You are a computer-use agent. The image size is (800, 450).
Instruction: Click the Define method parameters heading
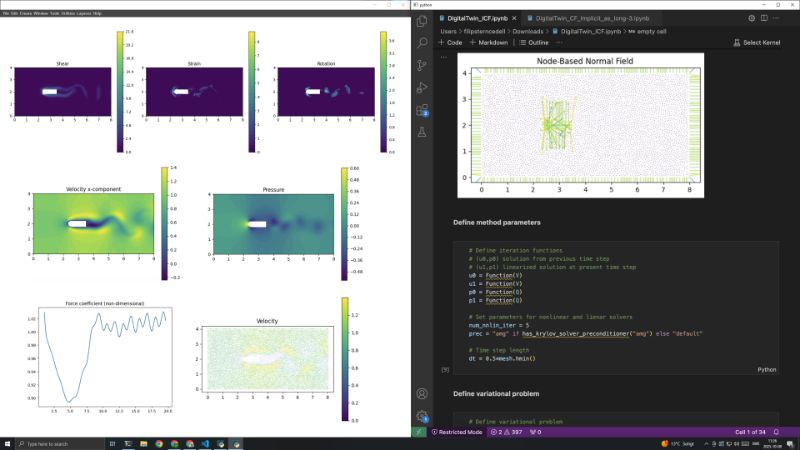pyautogui.click(x=496, y=222)
